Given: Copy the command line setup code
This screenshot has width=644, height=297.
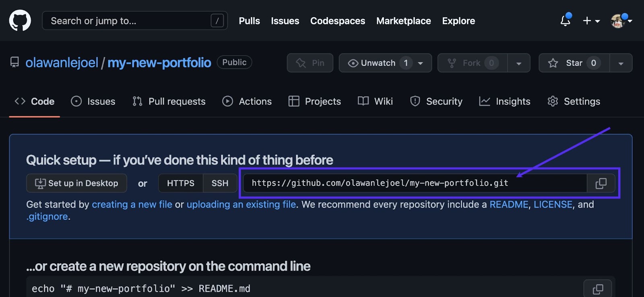Looking at the screenshot, I should 598,289.
